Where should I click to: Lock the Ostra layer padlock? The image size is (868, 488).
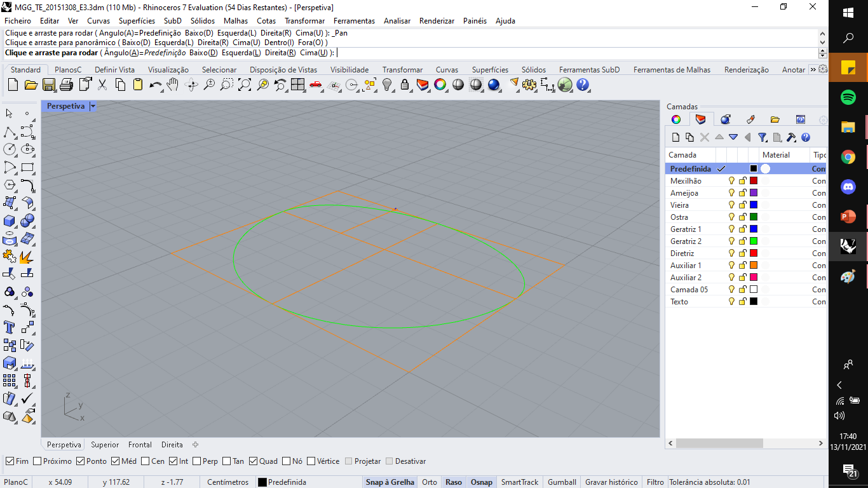[742, 217]
